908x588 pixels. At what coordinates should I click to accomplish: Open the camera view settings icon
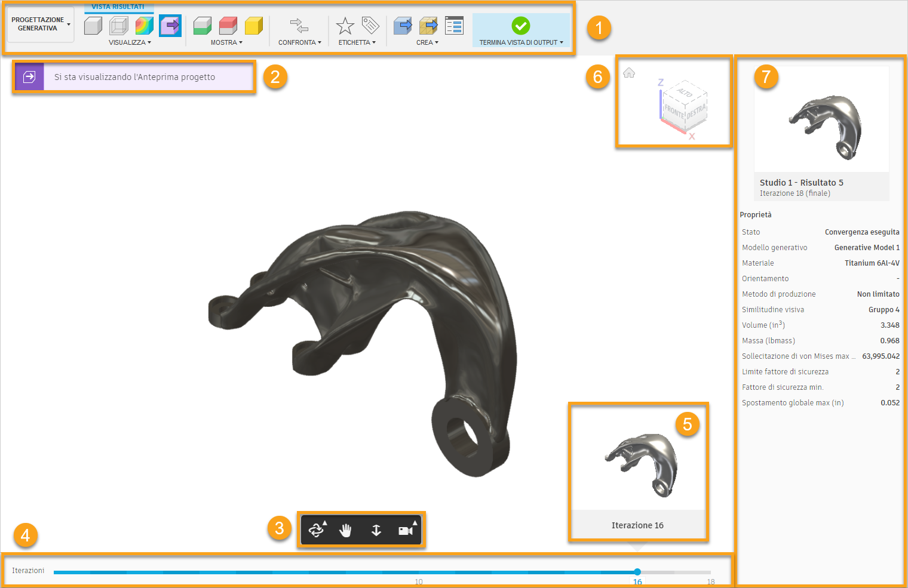point(404,529)
